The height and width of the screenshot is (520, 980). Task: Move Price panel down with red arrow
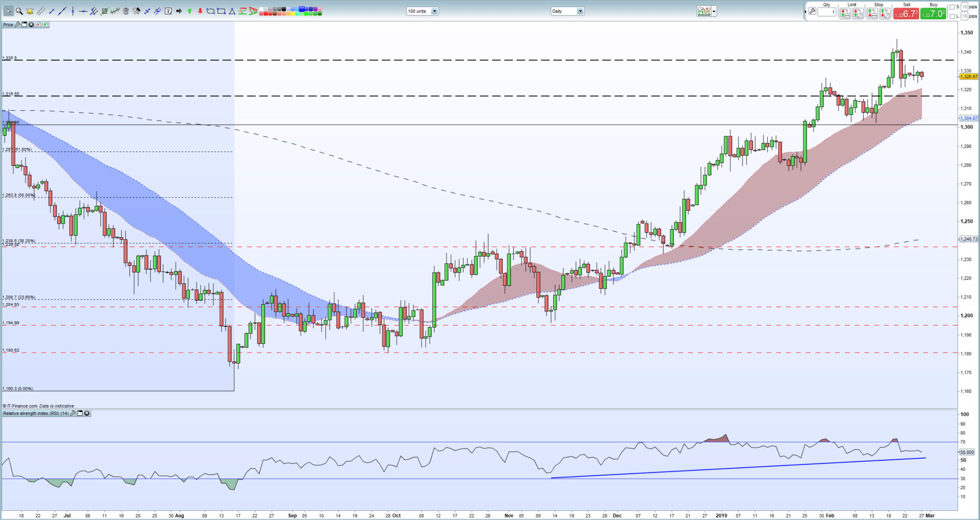click(38, 24)
